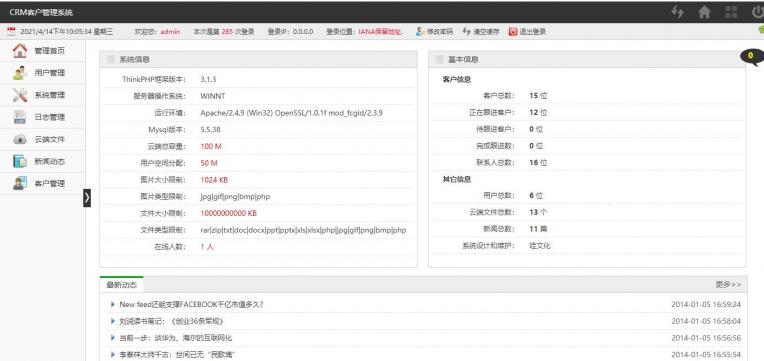Click the file size limit 10000000000 KB
The height and width of the screenshot is (361, 764).
pyautogui.click(x=229, y=213)
